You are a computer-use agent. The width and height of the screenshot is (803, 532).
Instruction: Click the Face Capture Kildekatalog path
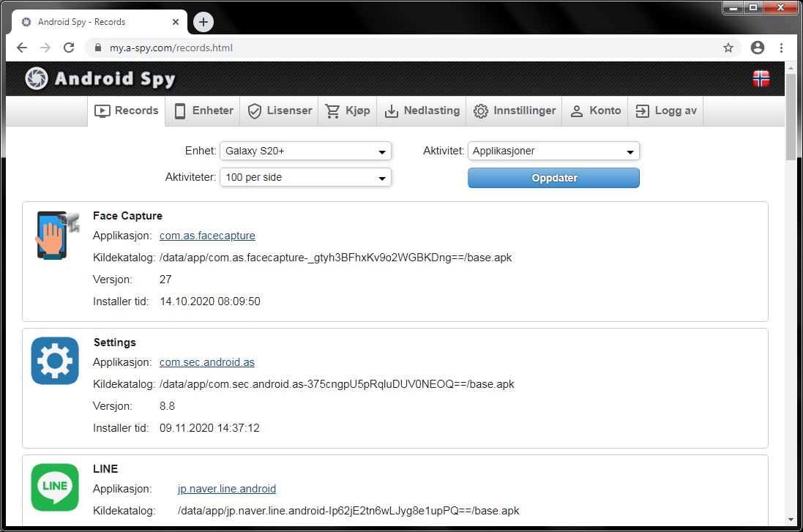(x=335, y=257)
